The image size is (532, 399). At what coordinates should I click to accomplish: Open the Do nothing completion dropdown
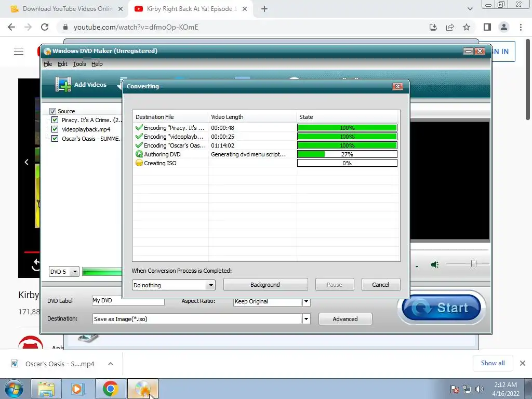(211, 285)
